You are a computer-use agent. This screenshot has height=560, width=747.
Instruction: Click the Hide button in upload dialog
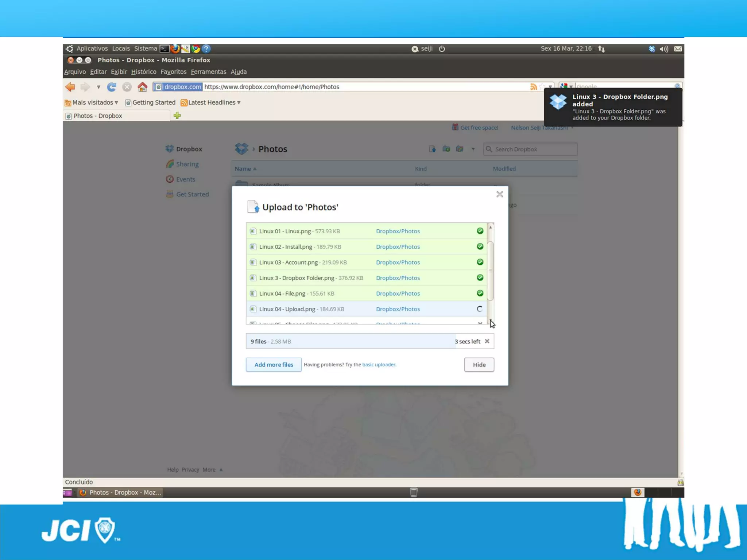coord(479,365)
